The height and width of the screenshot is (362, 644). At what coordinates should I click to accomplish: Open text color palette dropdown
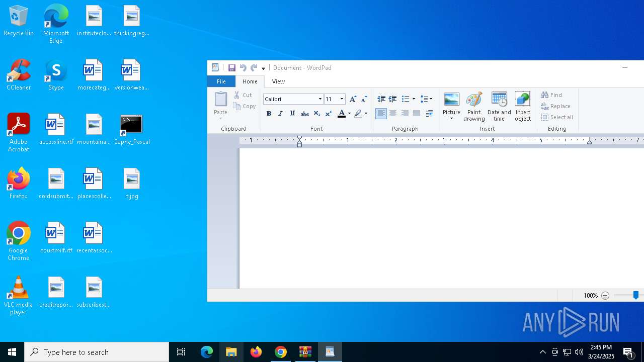tap(349, 114)
